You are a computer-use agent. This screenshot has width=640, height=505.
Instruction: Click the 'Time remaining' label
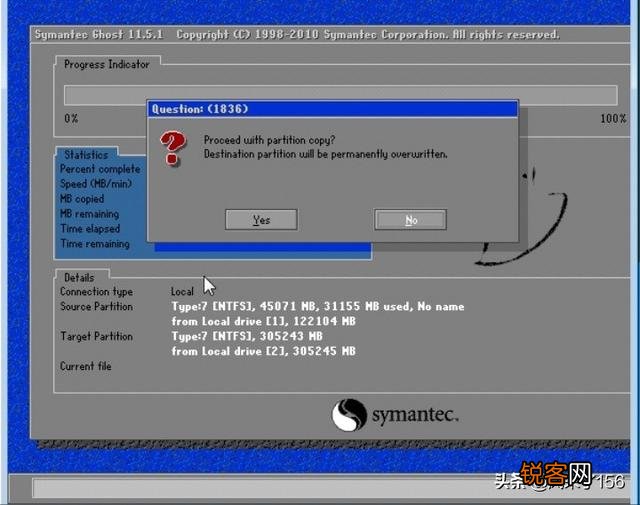click(x=95, y=244)
